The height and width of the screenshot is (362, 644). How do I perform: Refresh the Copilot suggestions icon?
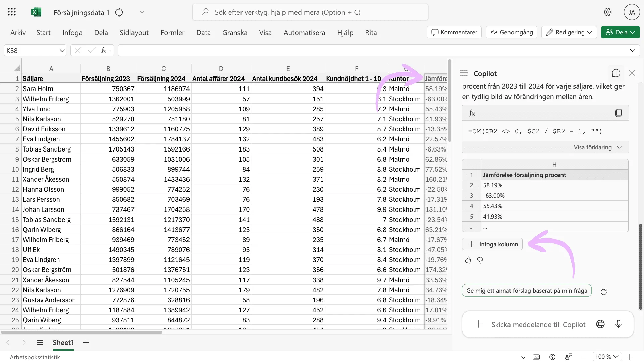click(604, 292)
